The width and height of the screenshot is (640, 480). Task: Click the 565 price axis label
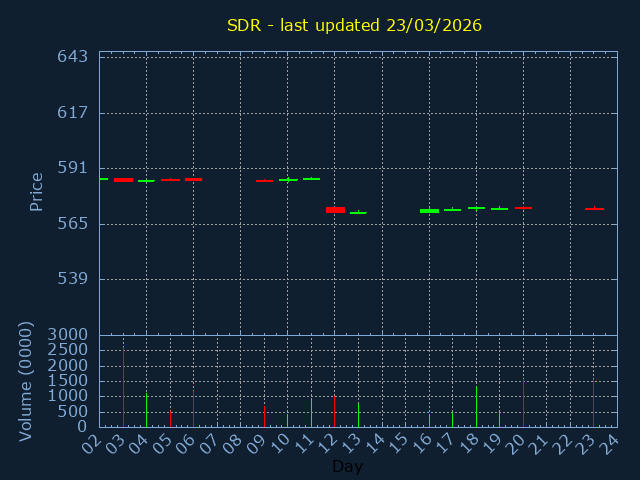point(72,223)
